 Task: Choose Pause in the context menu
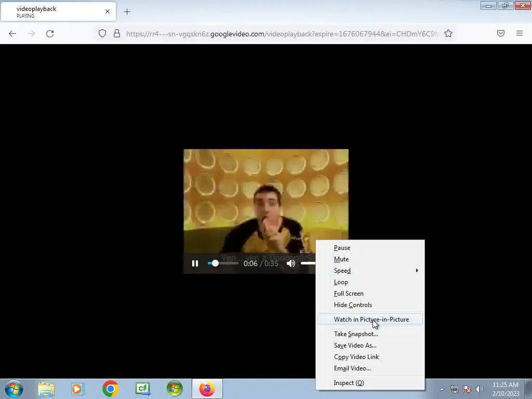pyautogui.click(x=370, y=248)
